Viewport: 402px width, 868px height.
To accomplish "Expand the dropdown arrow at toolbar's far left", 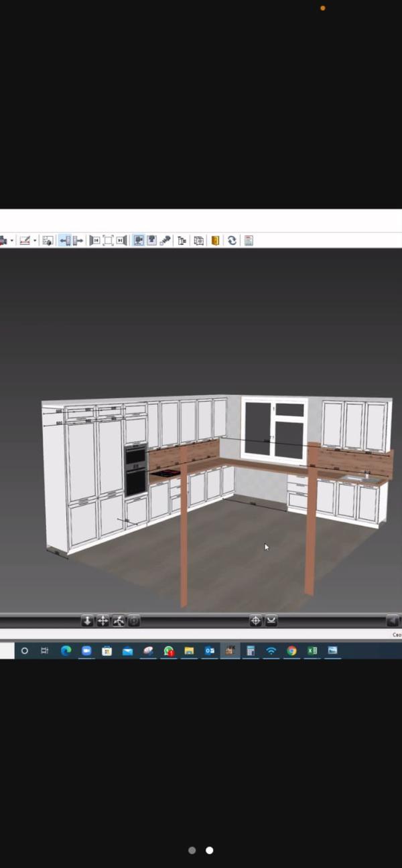I will 11,241.
